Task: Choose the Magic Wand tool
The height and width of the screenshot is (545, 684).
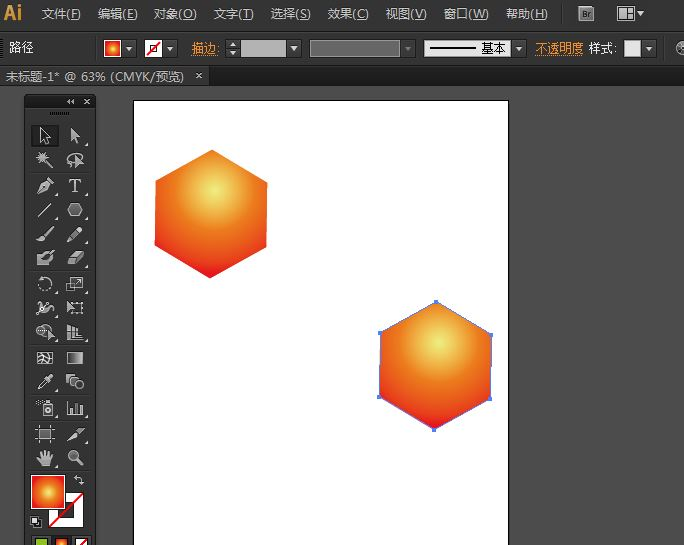Action: (x=45, y=160)
